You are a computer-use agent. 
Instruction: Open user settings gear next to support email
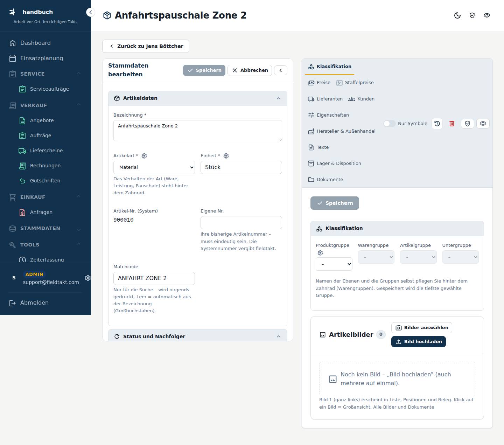(88, 278)
